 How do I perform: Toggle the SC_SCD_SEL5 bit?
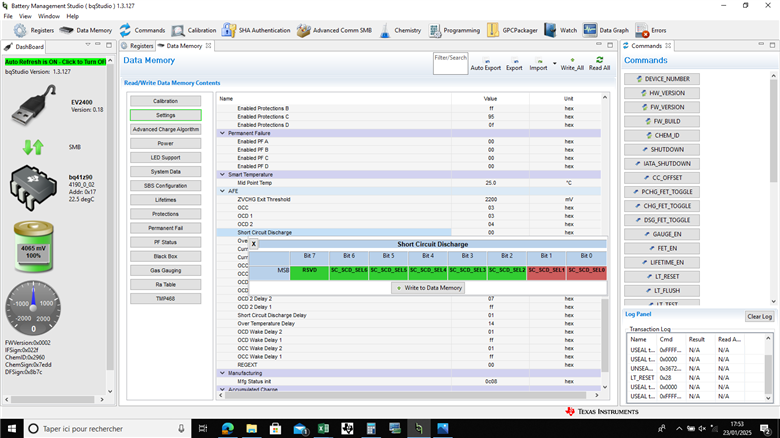tap(388, 273)
